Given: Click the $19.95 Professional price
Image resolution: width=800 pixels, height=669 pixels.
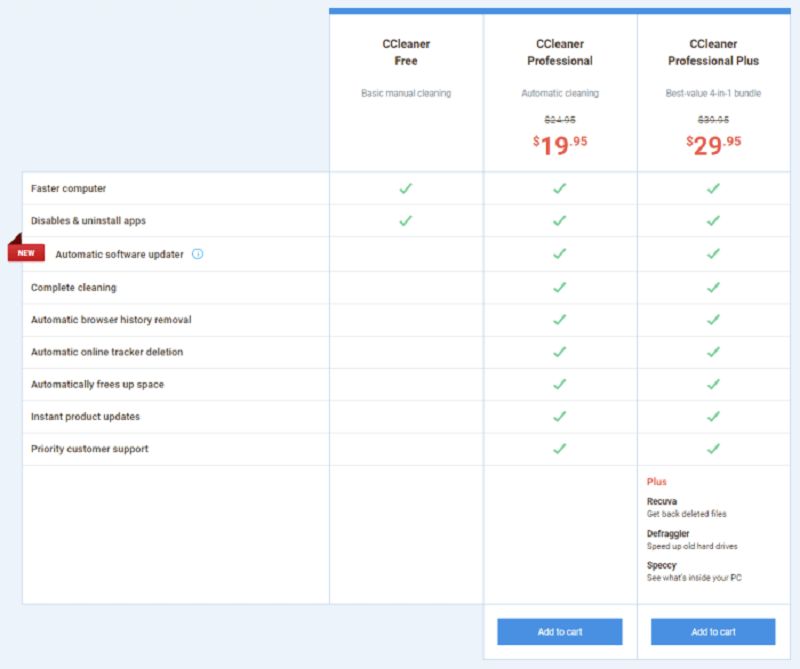Looking at the screenshot, I should tap(559, 145).
